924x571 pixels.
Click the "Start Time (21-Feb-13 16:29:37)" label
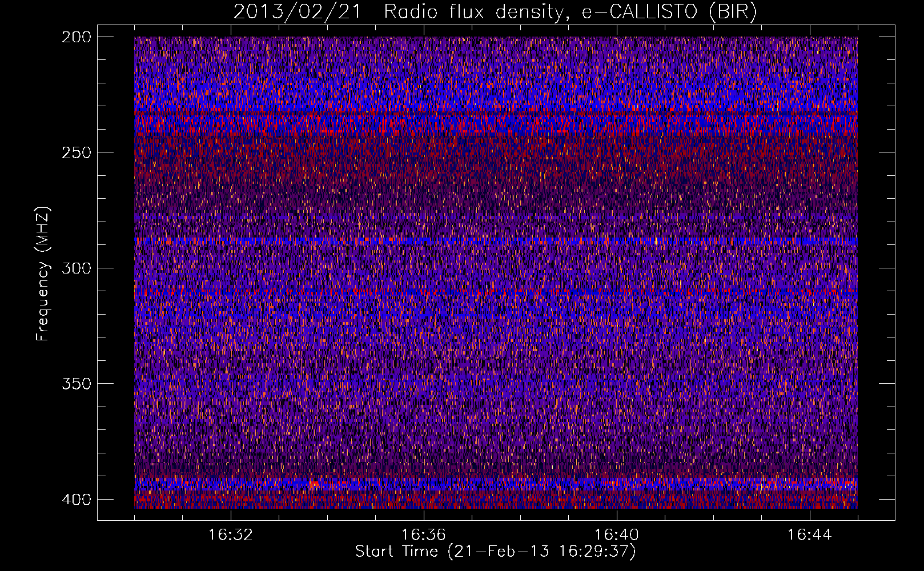(x=495, y=552)
